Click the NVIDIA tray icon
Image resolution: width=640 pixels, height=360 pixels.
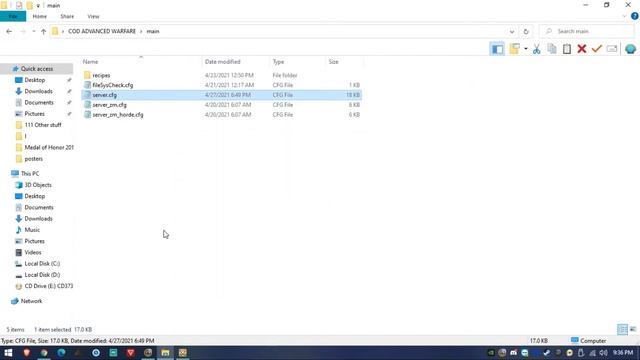pyautogui.click(x=491, y=353)
